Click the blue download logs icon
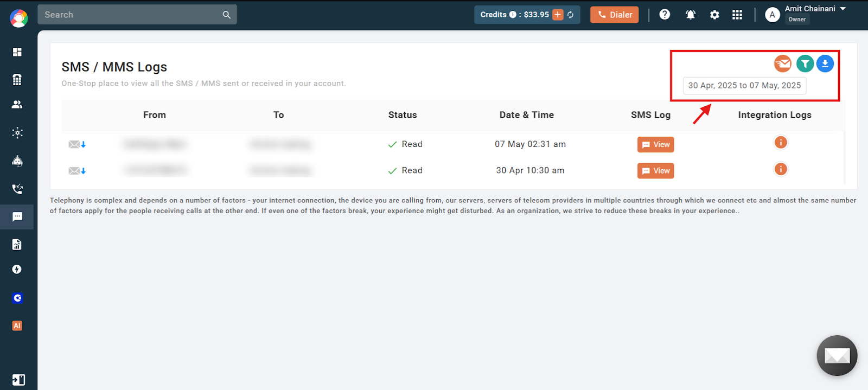 coord(825,63)
